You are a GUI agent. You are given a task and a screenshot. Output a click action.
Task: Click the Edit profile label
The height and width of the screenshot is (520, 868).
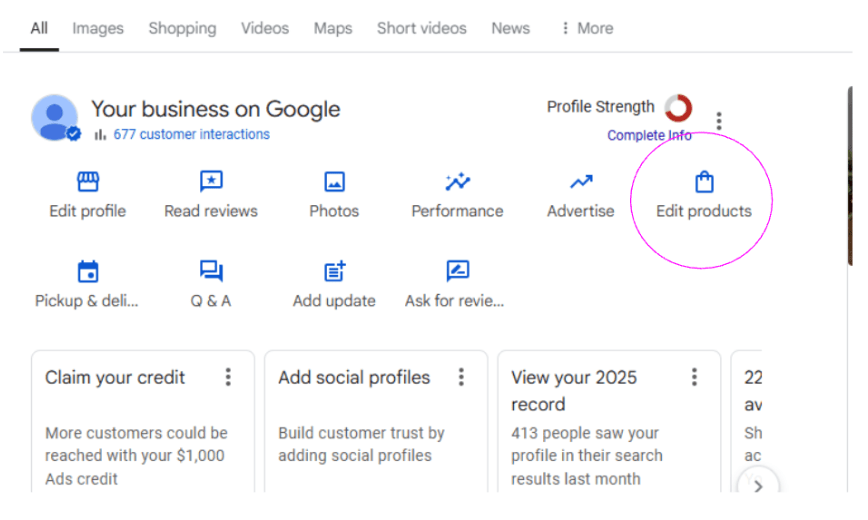[x=87, y=211]
